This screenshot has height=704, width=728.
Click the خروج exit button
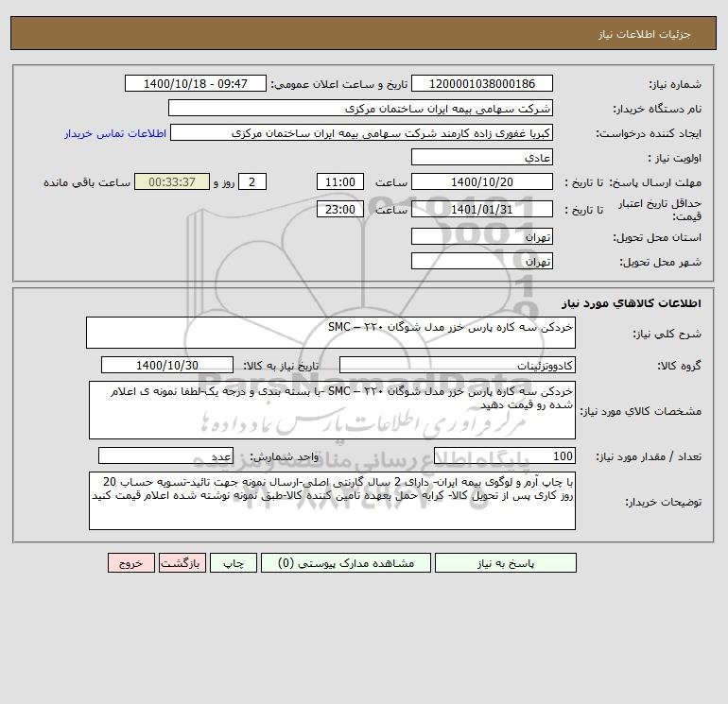(130, 563)
